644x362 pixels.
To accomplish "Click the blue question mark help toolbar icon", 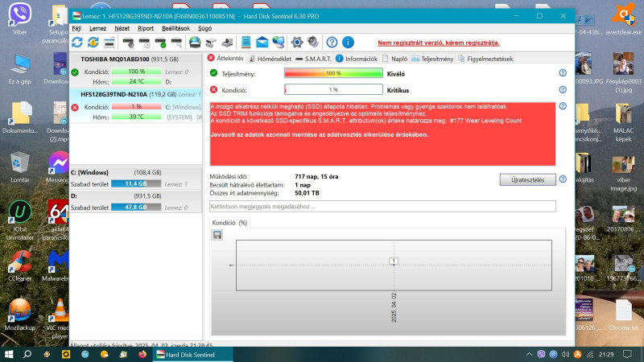I will [332, 43].
